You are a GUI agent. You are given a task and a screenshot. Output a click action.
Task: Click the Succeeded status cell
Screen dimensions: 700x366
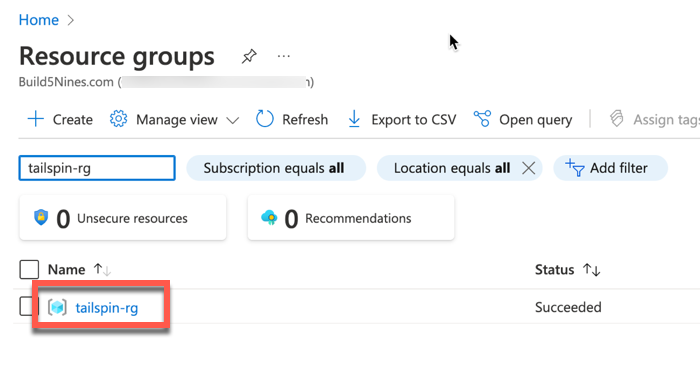coord(568,307)
